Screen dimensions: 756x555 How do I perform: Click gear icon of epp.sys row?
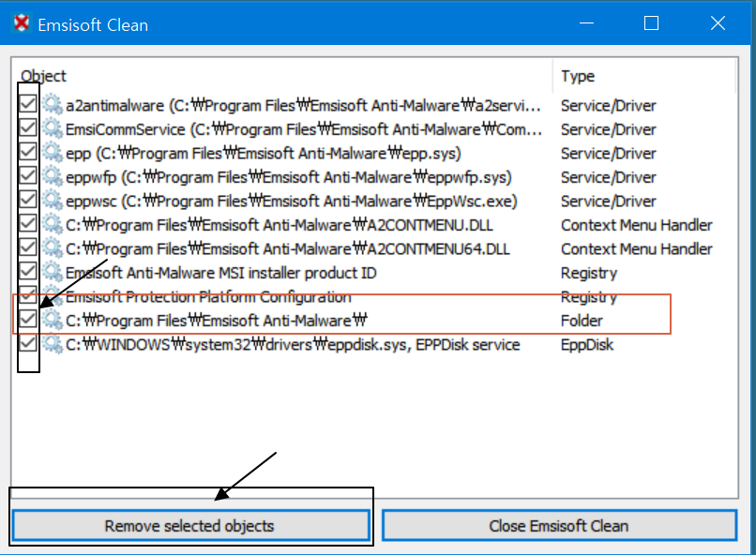point(53,153)
